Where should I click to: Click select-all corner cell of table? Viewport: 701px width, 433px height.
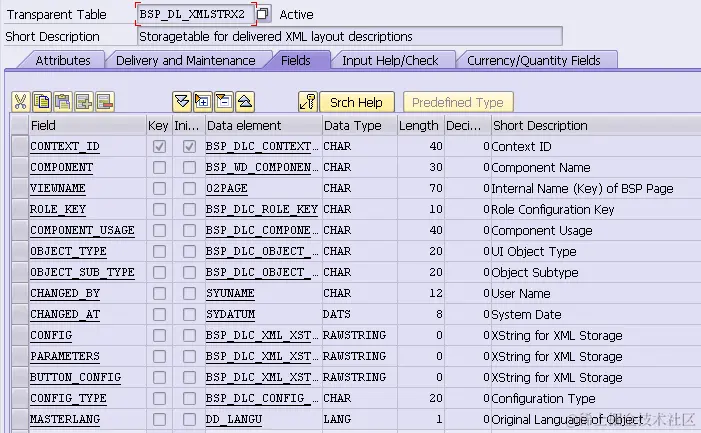tap(20, 125)
